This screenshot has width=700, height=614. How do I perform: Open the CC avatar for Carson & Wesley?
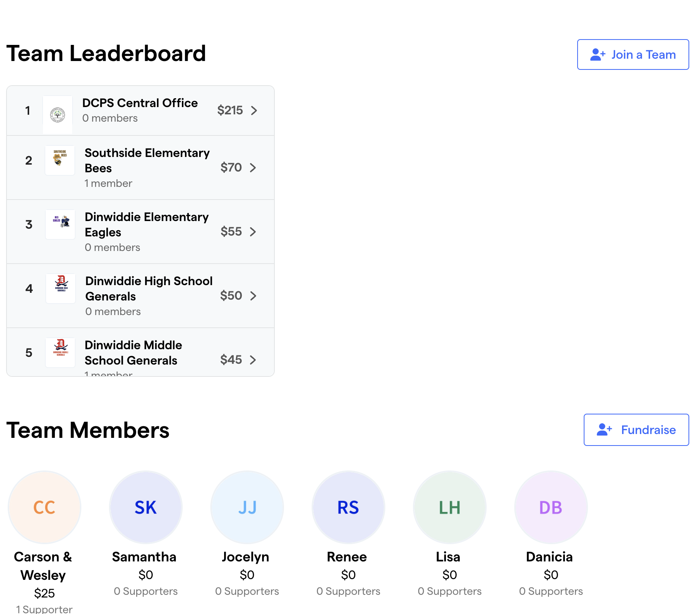[x=45, y=507]
